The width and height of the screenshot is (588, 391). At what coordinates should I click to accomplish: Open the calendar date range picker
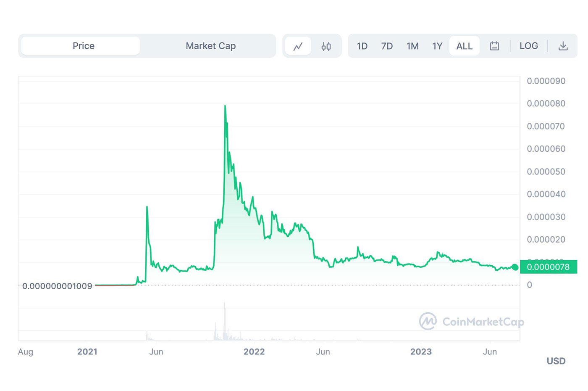tap(494, 46)
